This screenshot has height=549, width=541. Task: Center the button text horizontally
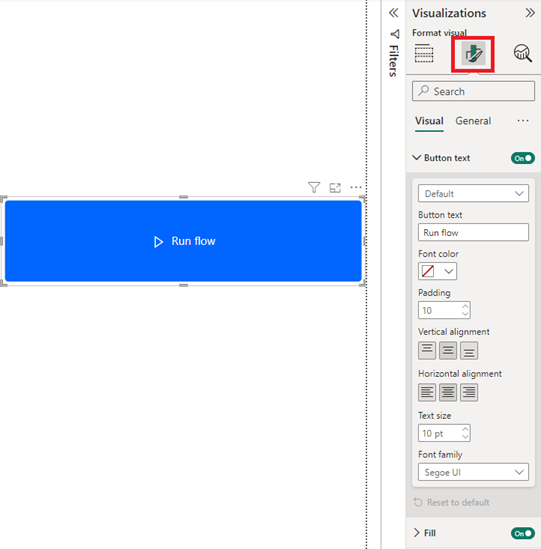pyautogui.click(x=448, y=392)
